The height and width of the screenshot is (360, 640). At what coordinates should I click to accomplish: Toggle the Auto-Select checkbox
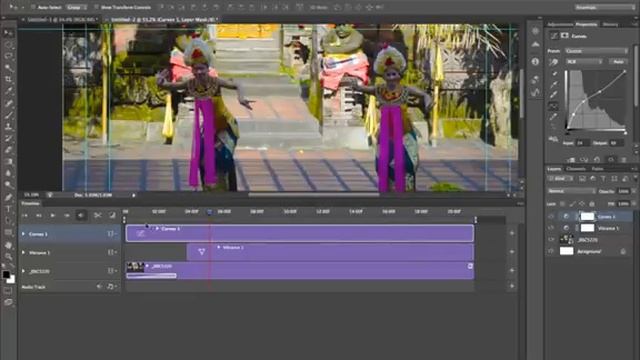point(33,7)
